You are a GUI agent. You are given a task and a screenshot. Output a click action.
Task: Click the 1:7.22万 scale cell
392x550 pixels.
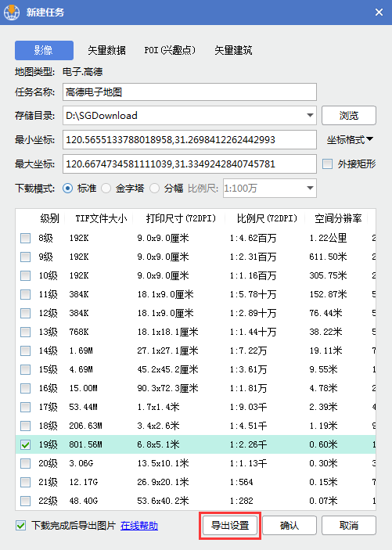point(248,350)
